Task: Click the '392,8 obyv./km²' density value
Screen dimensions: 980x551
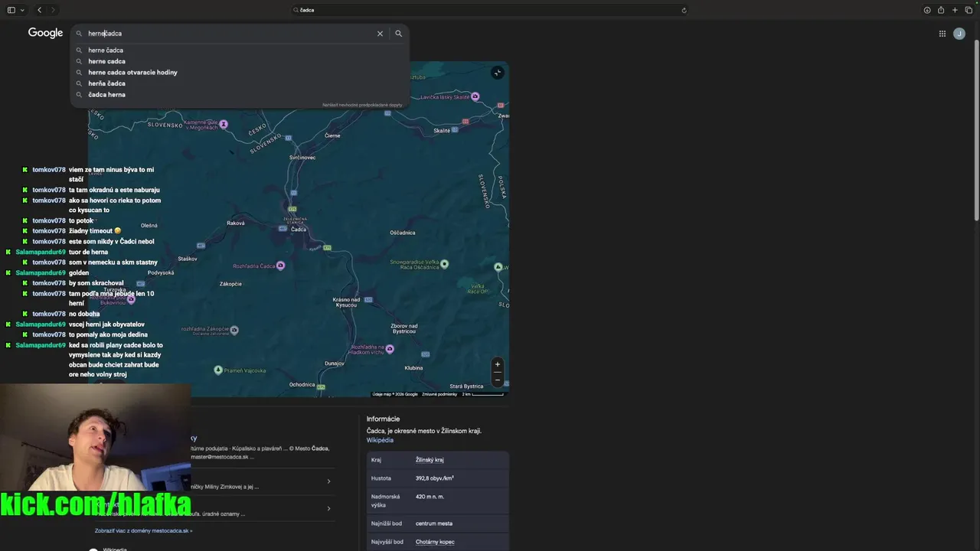Action: (435, 478)
